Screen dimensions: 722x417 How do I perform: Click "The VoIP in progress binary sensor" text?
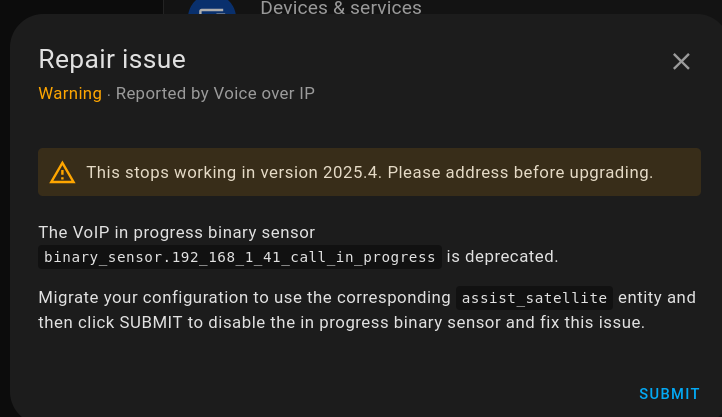[177, 233]
